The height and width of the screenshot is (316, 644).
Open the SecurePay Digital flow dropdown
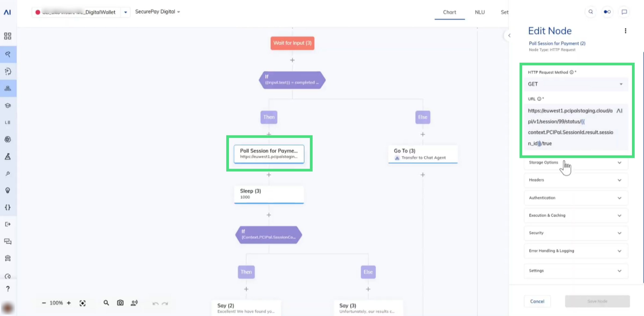coord(158,12)
